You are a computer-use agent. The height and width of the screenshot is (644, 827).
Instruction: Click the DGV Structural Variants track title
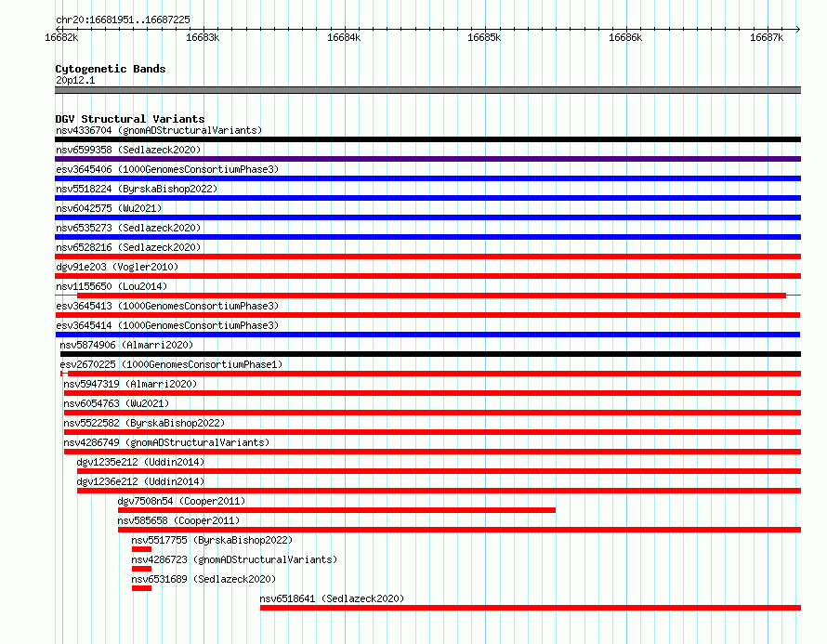click(x=130, y=119)
